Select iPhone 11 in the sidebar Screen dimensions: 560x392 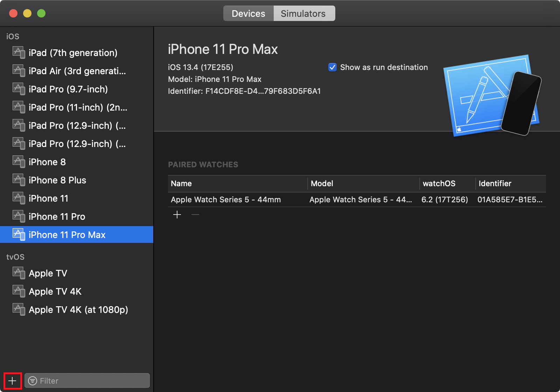pos(77,198)
